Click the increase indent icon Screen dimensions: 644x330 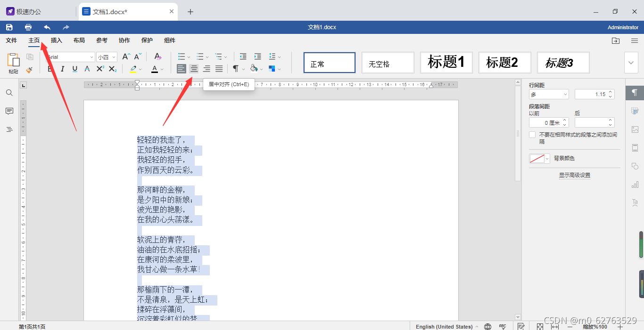pyautogui.click(x=257, y=56)
